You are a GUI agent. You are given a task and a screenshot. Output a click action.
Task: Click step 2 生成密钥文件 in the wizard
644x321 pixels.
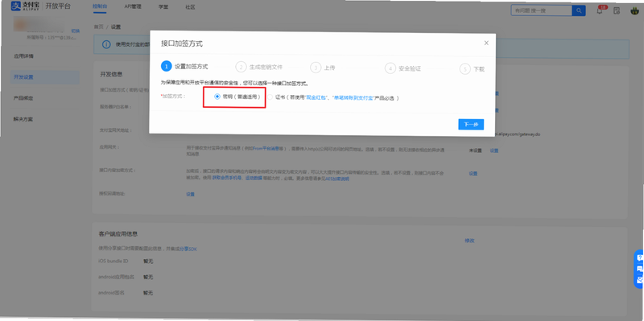[x=259, y=67]
